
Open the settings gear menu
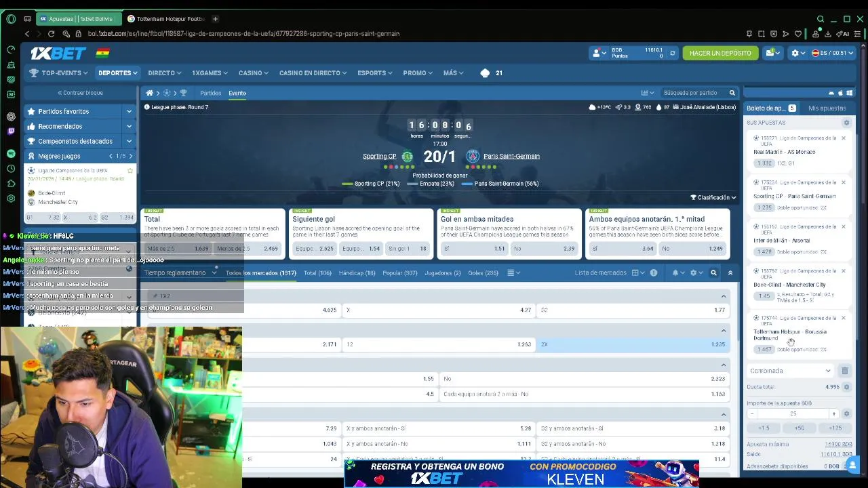pyautogui.click(x=797, y=53)
